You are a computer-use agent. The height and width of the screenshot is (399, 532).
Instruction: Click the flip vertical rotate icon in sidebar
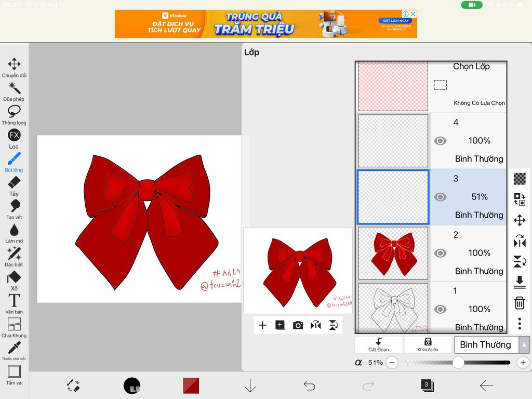click(x=520, y=261)
